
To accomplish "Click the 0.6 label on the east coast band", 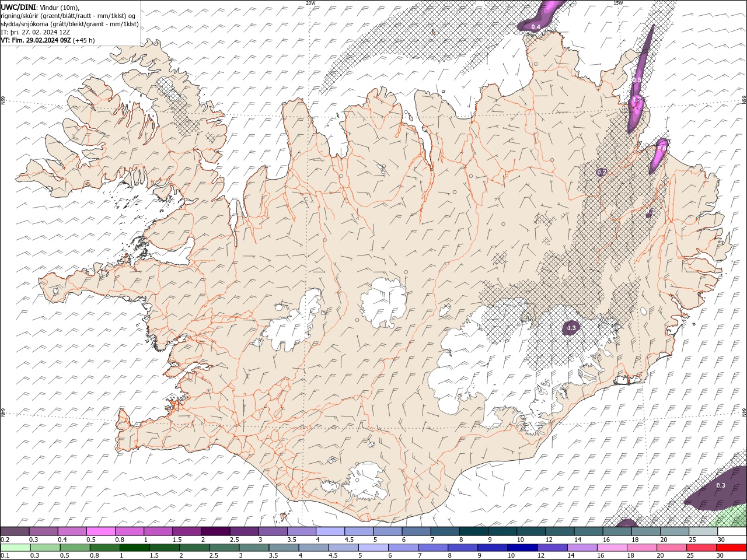I will pos(661,149).
